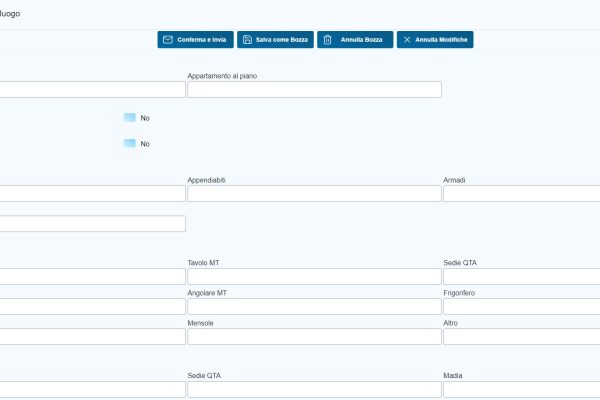Click the Conferma e Invia button label
The height and width of the screenshot is (400, 600).
click(x=202, y=40)
